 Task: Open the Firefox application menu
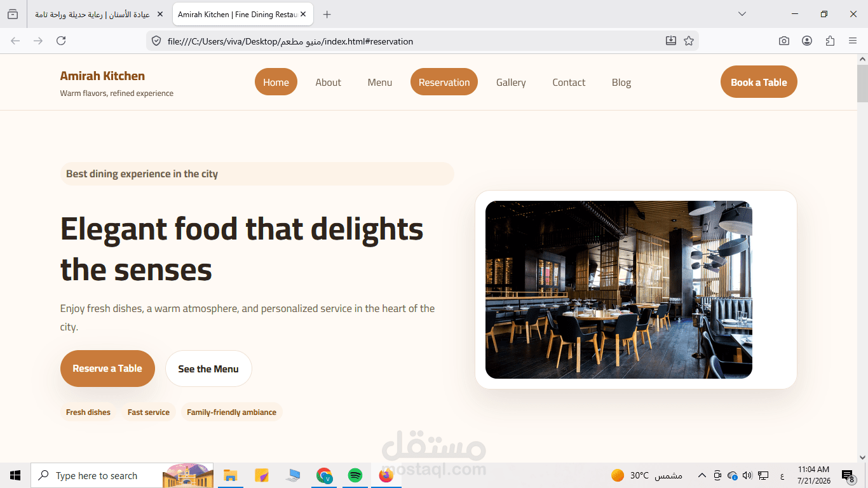[x=853, y=41]
